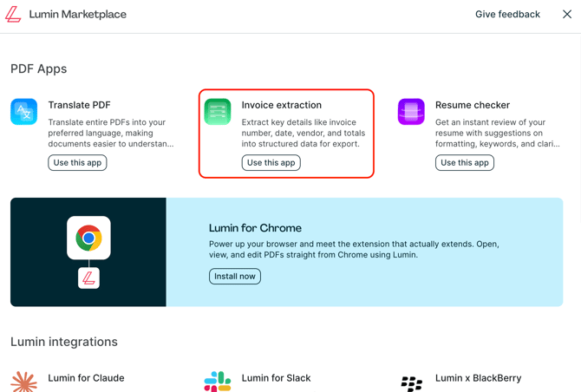Click the Lumin logo in the header
Viewport: 581px width, 392px height.
pyautogui.click(x=14, y=15)
